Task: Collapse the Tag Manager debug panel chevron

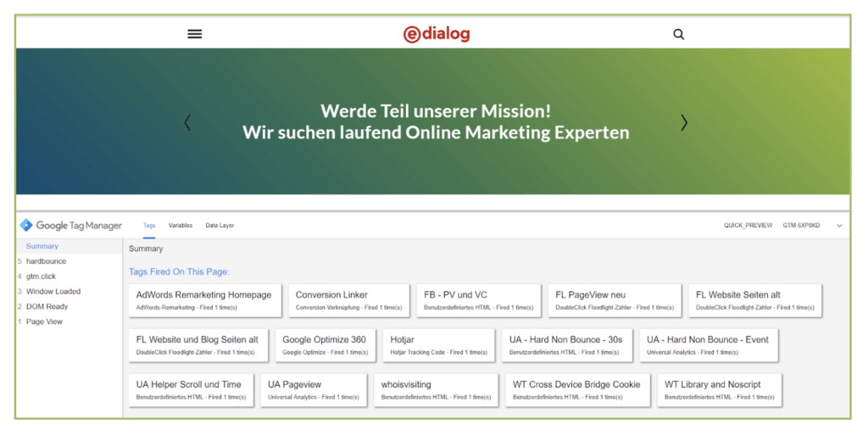Action: (x=839, y=226)
